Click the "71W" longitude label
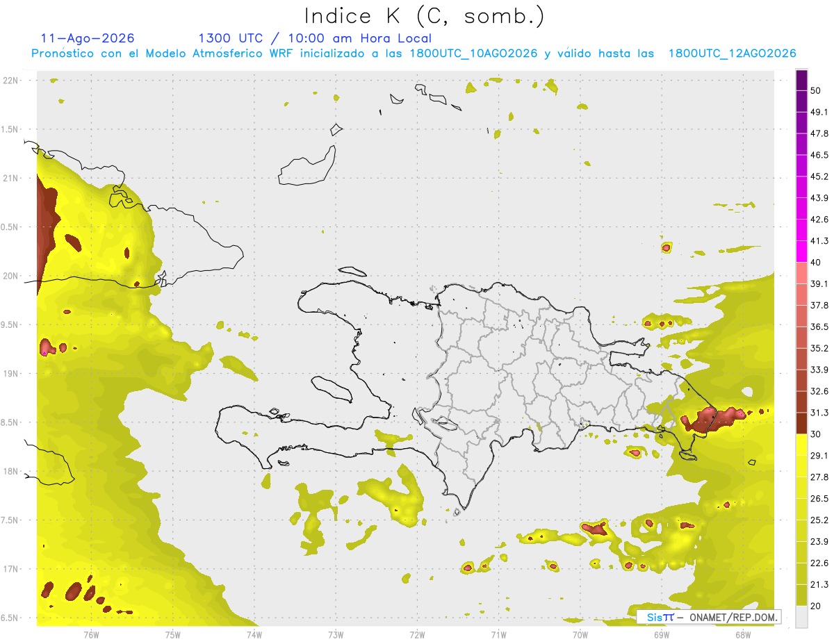 click(498, 634)
